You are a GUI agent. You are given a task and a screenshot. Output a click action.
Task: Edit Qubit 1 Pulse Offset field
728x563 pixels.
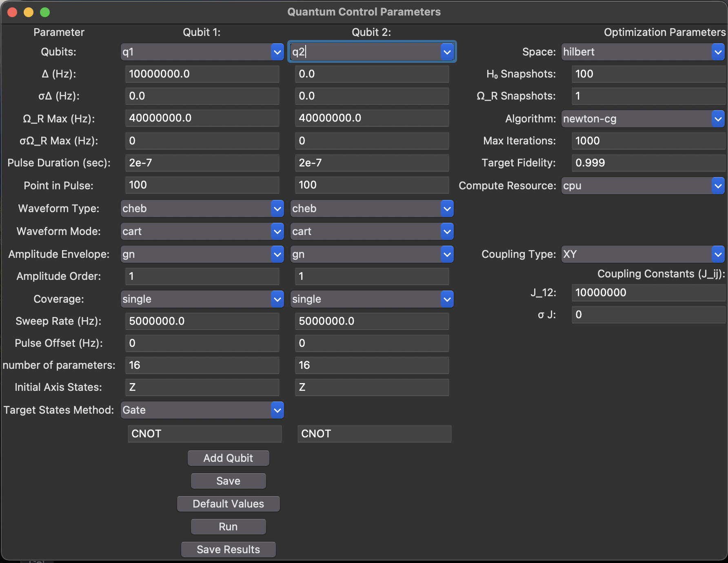(202, 343)
